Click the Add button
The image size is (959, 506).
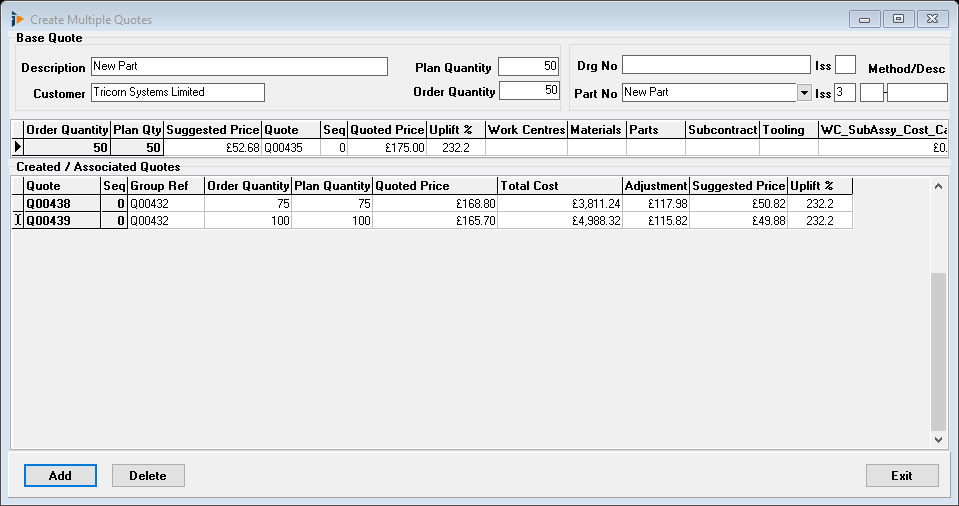tap(60, 475)
